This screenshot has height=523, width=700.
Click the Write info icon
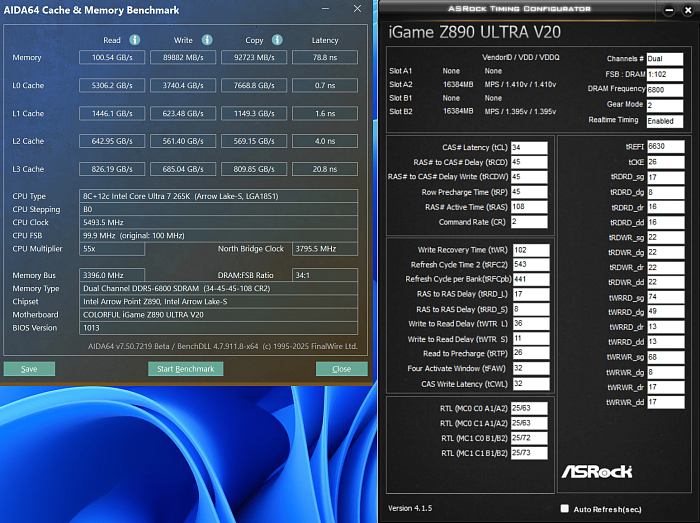tap(207, 40)
